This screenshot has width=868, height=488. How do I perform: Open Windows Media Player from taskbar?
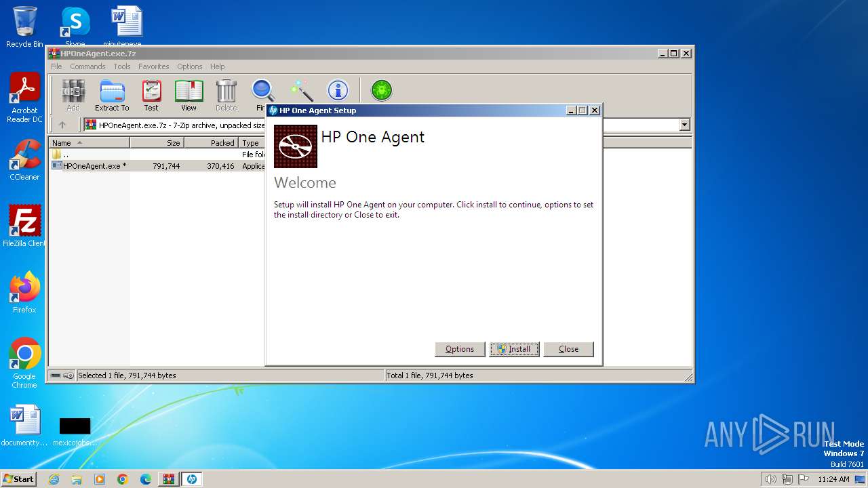point(100,479)
